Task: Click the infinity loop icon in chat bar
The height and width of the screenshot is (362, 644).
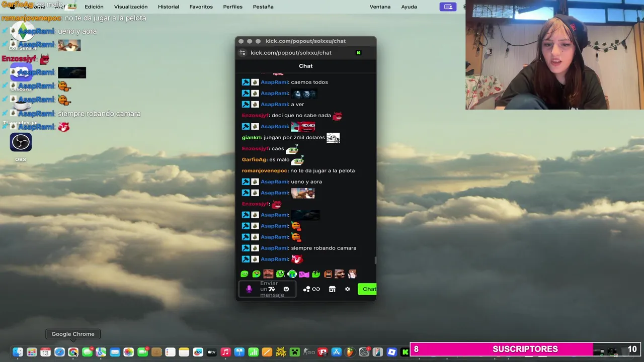Action: (x=316, y=289)
